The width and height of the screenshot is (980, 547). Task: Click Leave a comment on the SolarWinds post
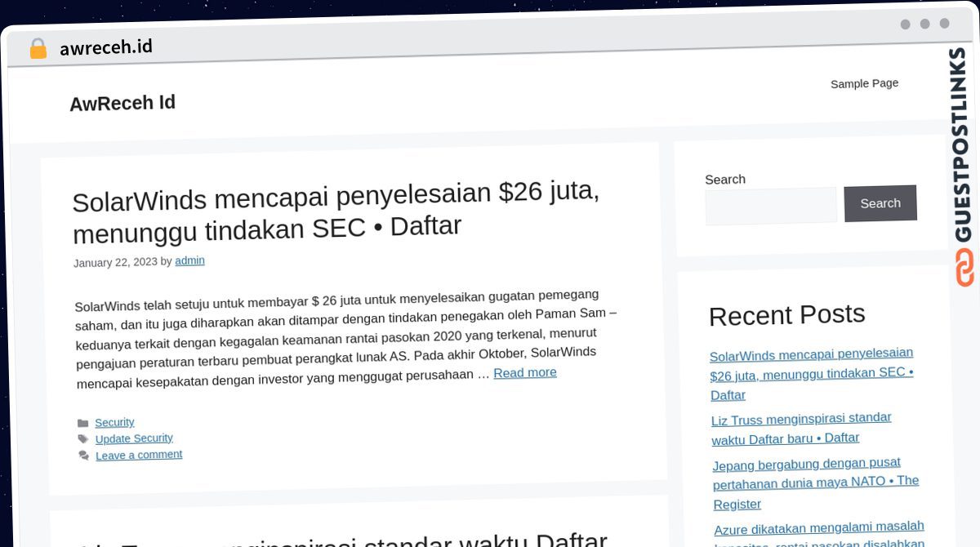point(139,455)
